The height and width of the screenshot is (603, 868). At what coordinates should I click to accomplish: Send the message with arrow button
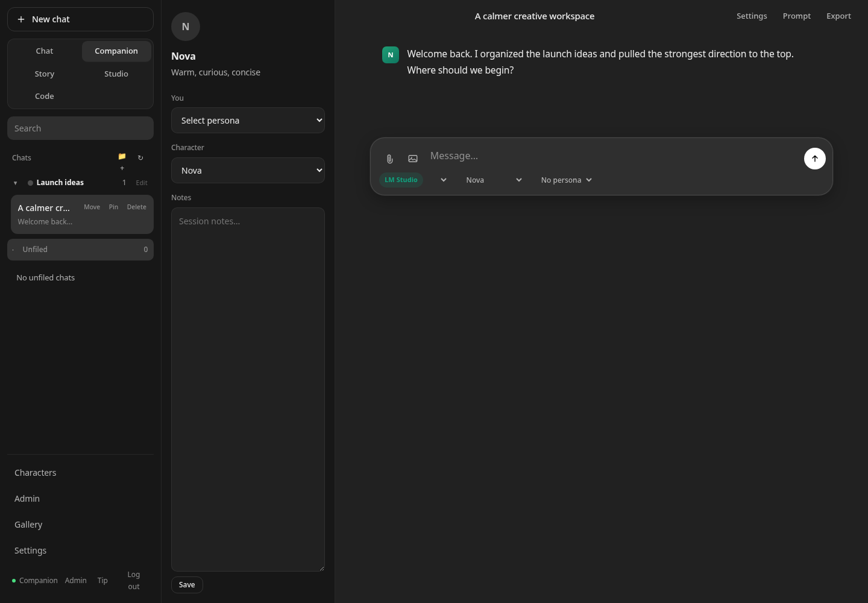tap(815, 159)
